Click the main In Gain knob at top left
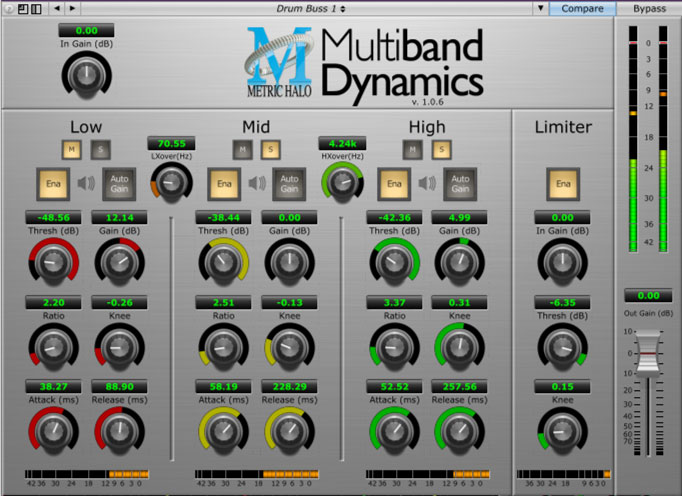Image resolution: width=682 pixels, height=496 pixels. (87, 75)
